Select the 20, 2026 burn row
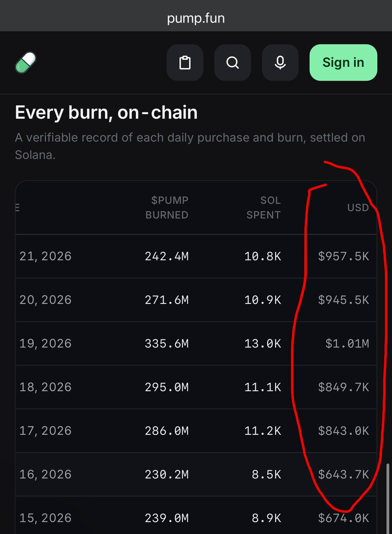This screenshot has width=392, height=534. 196,300
